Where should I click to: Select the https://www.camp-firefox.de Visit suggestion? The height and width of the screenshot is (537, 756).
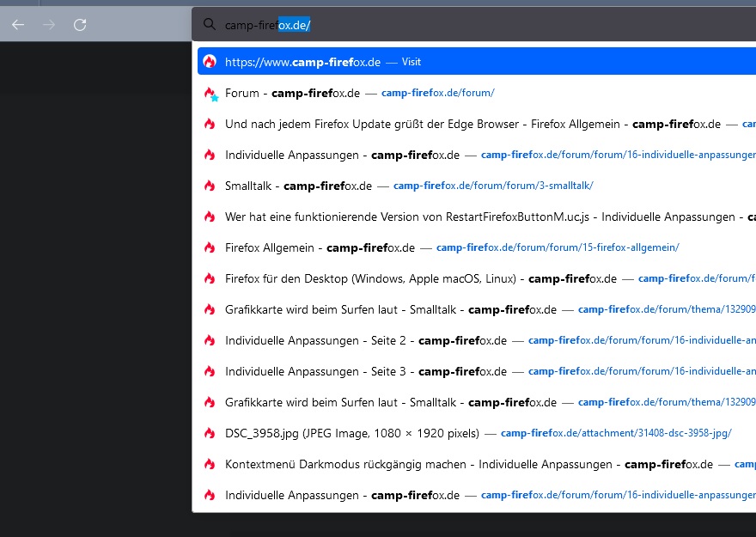coord(302,62)
